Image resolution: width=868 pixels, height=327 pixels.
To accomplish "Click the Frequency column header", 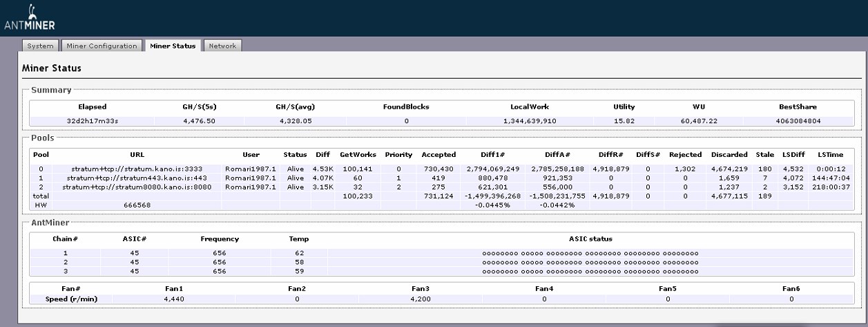I will point(220,239).
